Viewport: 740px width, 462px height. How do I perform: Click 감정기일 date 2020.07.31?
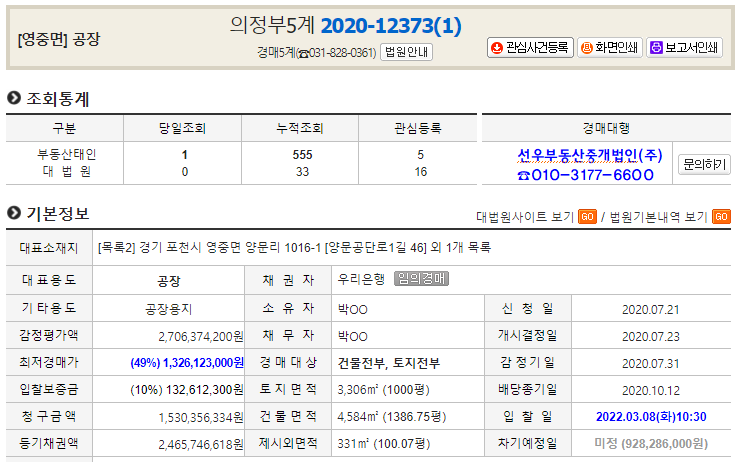pos(650,363)
